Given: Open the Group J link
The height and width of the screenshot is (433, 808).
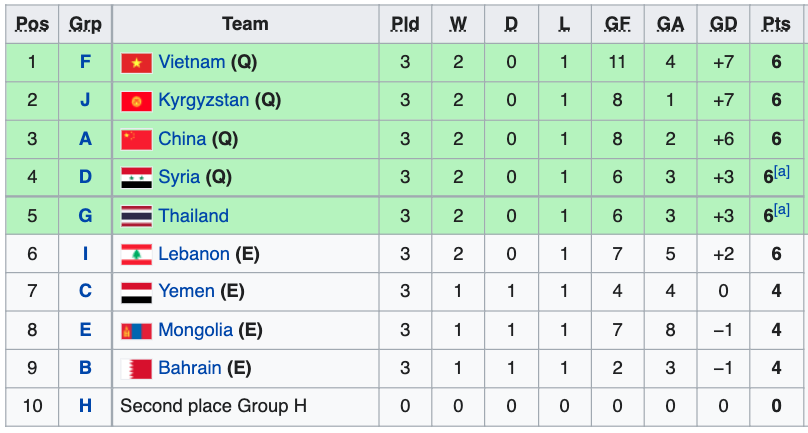Looking at the screenshot, I should pos(85,101).
